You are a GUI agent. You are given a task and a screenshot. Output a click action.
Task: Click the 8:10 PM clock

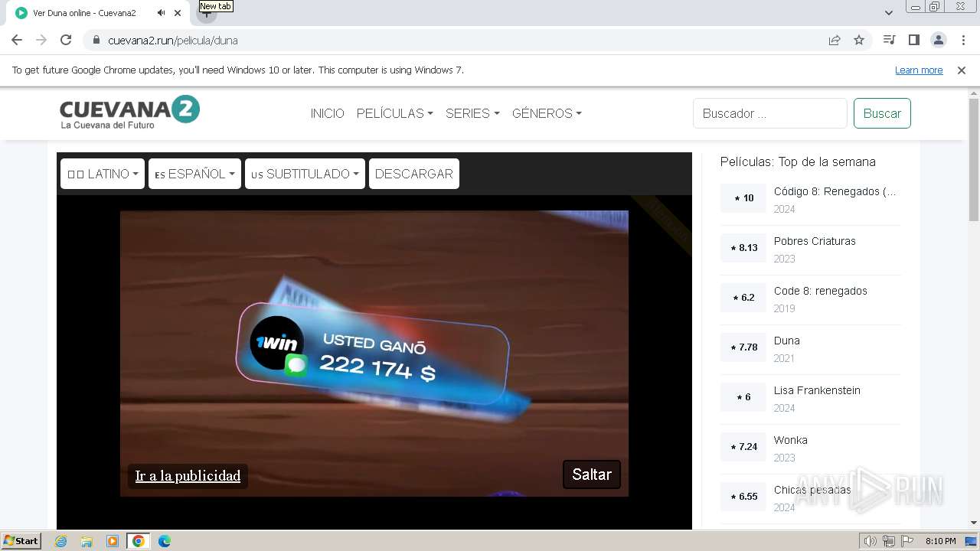(940, 541)
